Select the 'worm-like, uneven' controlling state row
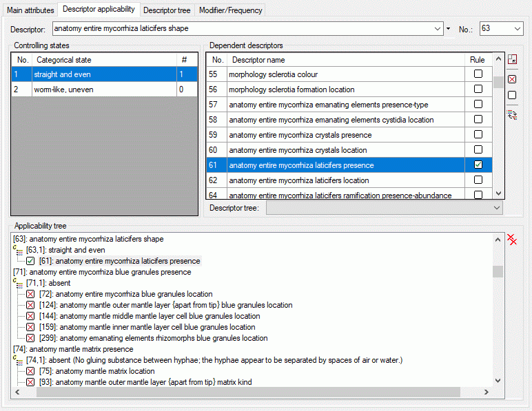Viewport: 532px width, 411px height. 105,89
